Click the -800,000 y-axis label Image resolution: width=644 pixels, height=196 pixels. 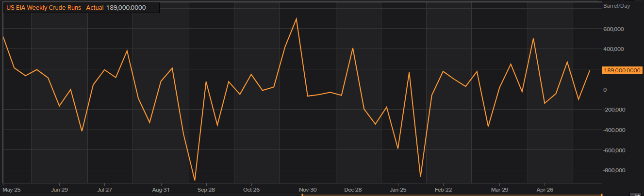pos(614,170)
